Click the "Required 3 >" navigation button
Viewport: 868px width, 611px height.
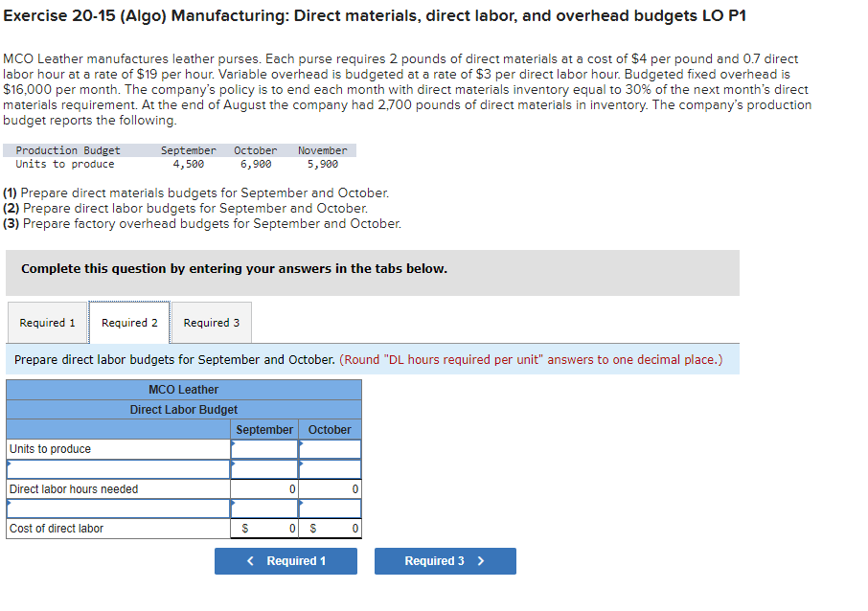click(x=445, y=560)
